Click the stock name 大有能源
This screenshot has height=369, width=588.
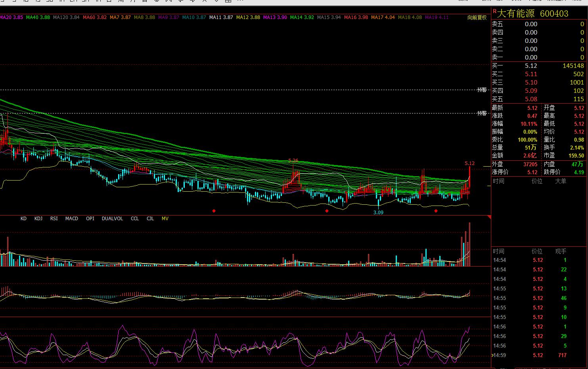point(516,13)
